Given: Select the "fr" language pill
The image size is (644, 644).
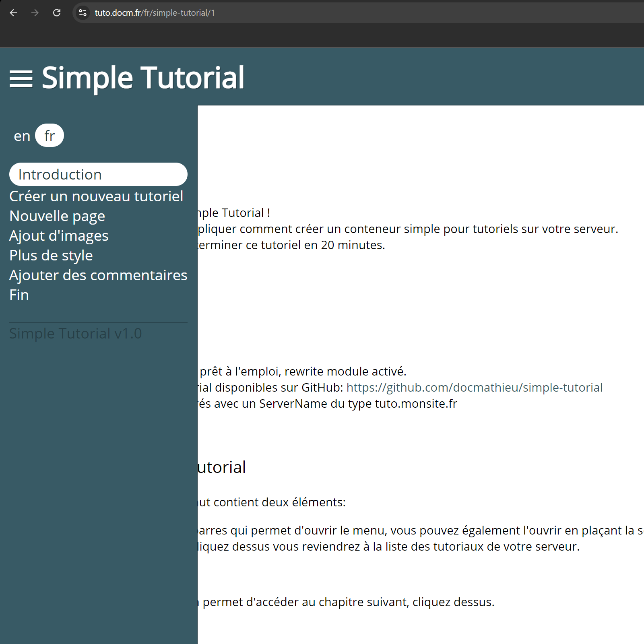Looking at the screenshot, I should click(49, 136).
